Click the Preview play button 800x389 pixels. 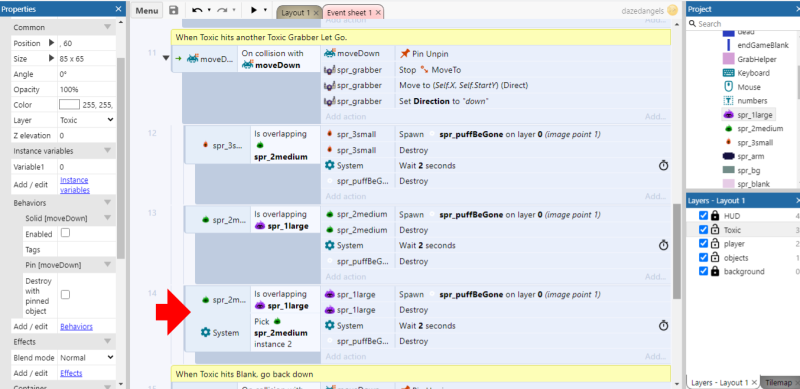point(254,10)
